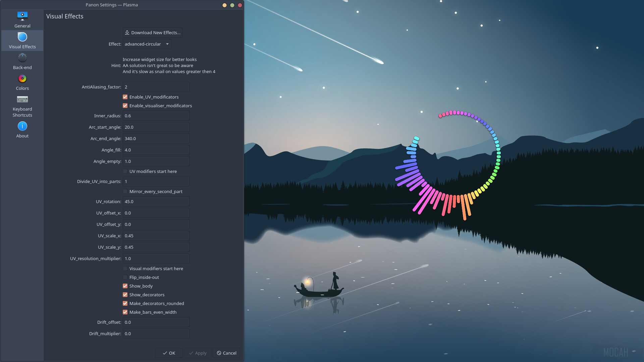Image resolution: width=644 pixels, height=362 pixels.
Task: Open the General settings icon
Action: (22, 16)
